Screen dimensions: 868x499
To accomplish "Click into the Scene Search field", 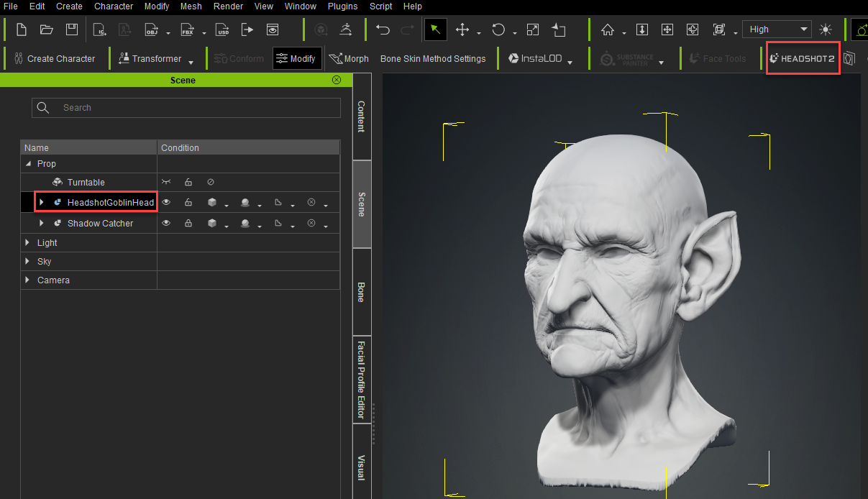I will pos(186,108).
